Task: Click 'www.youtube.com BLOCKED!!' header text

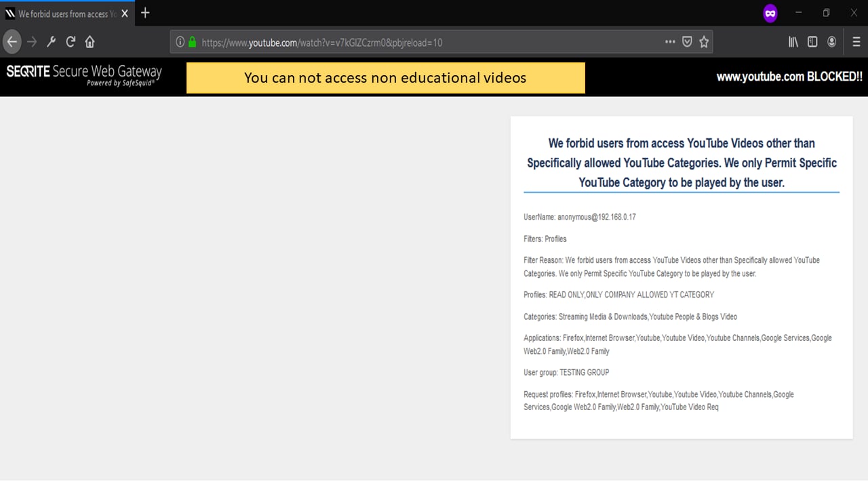Action: point(789,77)
